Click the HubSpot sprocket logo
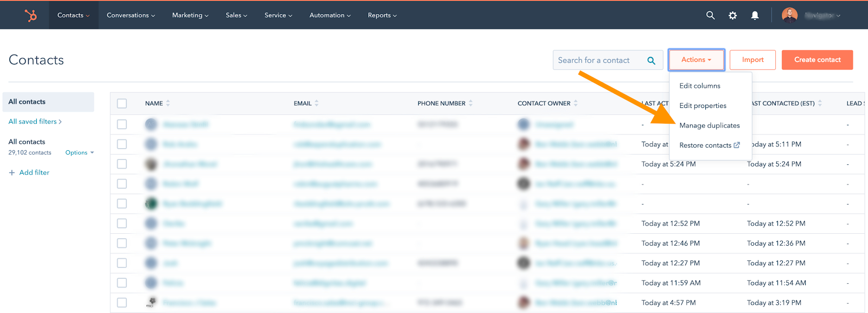Screen dimensions: 868x313 pyautogui.click(x=31, y=15)
